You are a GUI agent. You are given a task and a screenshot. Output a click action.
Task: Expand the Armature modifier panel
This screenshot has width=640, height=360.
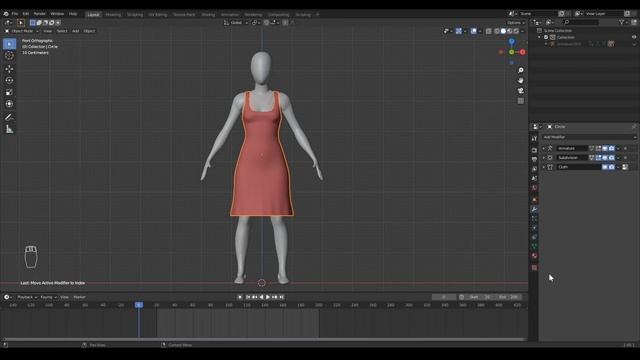(x=544, y=148)
